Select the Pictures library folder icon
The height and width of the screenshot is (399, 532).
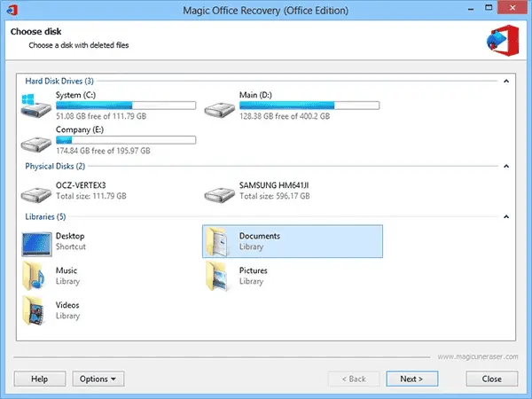(216, 276)
